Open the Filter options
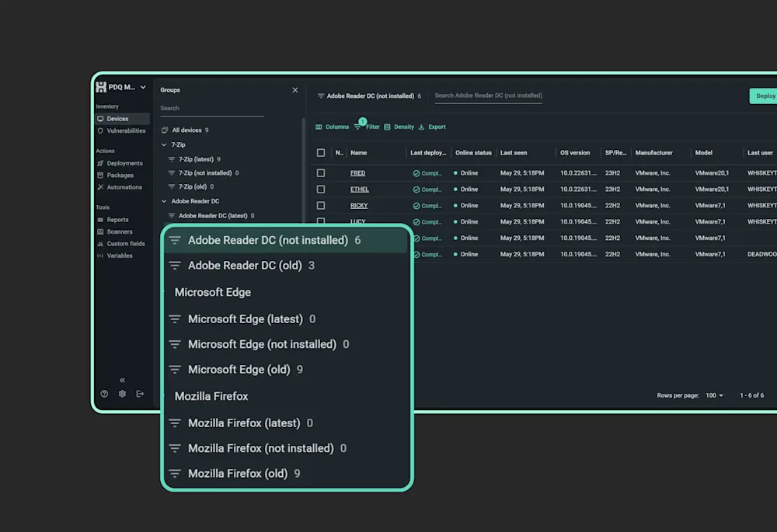The height and width of the screenshot is (532, 777). [x=368, y=127]
